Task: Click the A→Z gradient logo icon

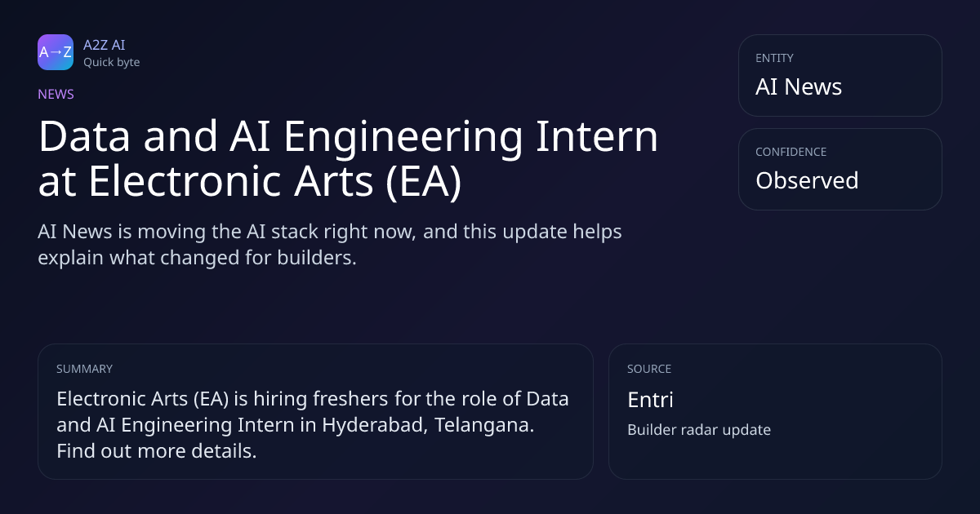Action: pos(56,52)
